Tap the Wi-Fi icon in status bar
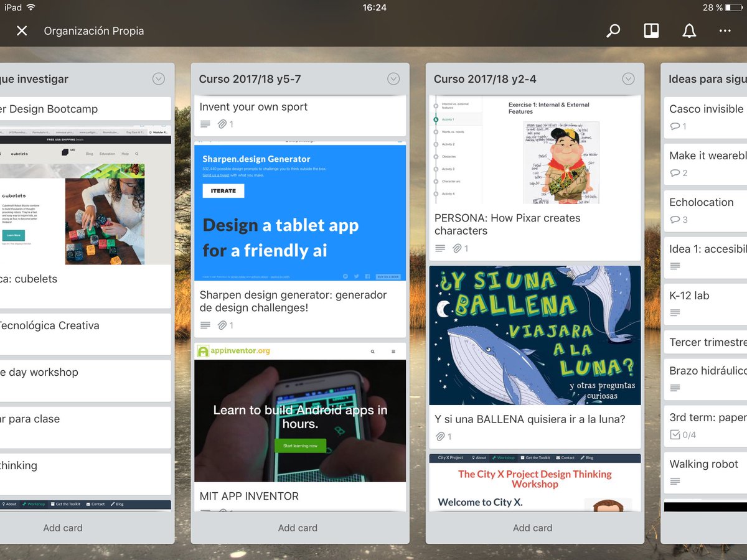This screenshot has width=747, height=560. pos(31,7)
